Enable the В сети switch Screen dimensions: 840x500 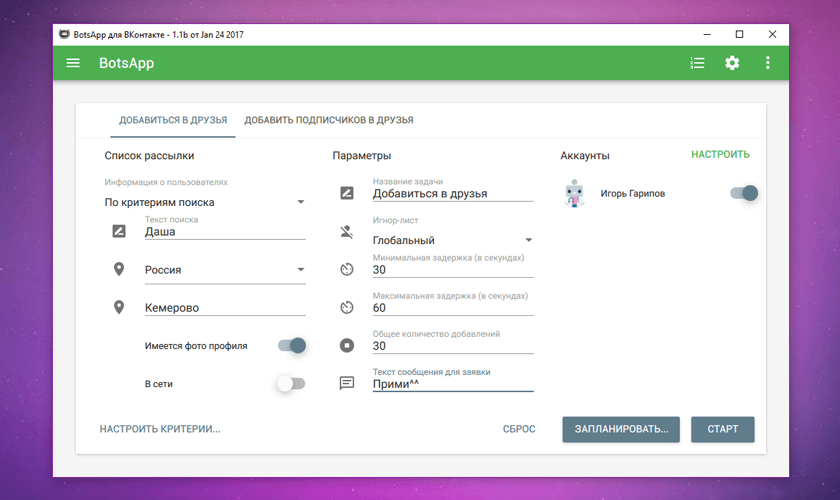(291, 384)
